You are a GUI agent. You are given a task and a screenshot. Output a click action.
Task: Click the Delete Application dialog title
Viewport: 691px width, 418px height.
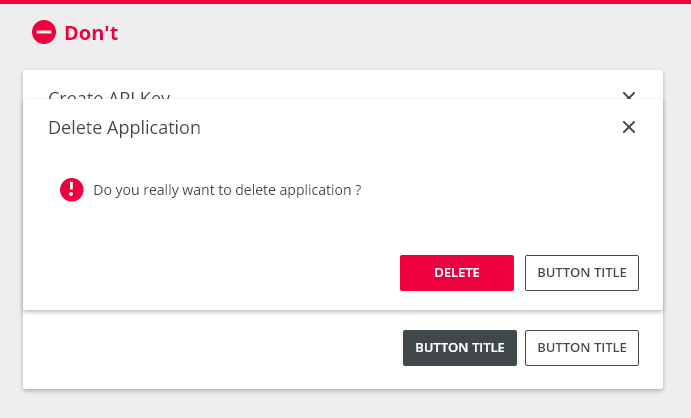(124, 128)
